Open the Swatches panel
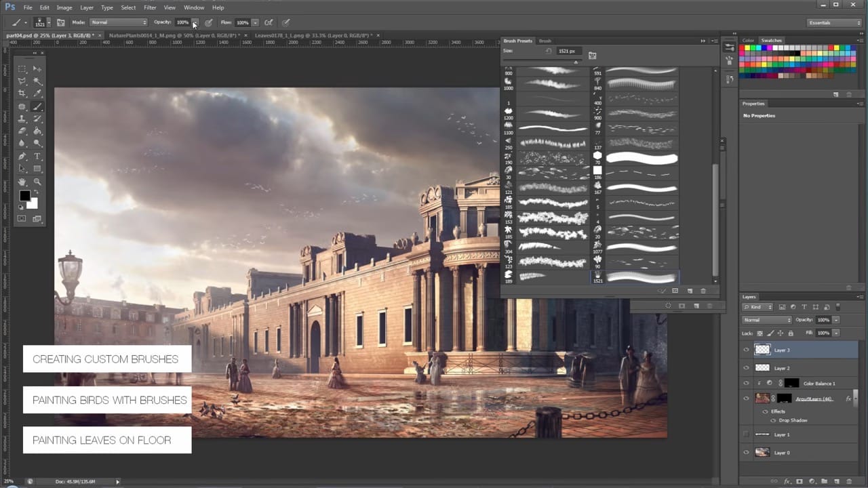 click(772, 40)
